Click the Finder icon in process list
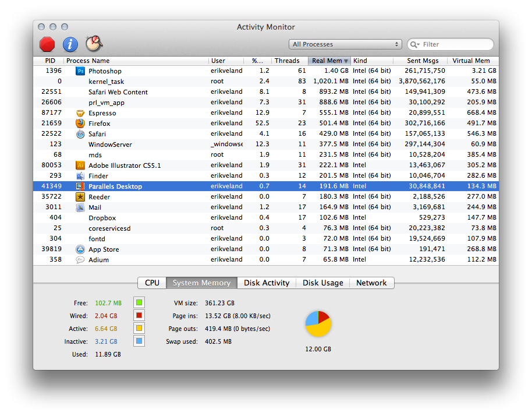Viewport: 532px width, 416px height. (80, 175)
